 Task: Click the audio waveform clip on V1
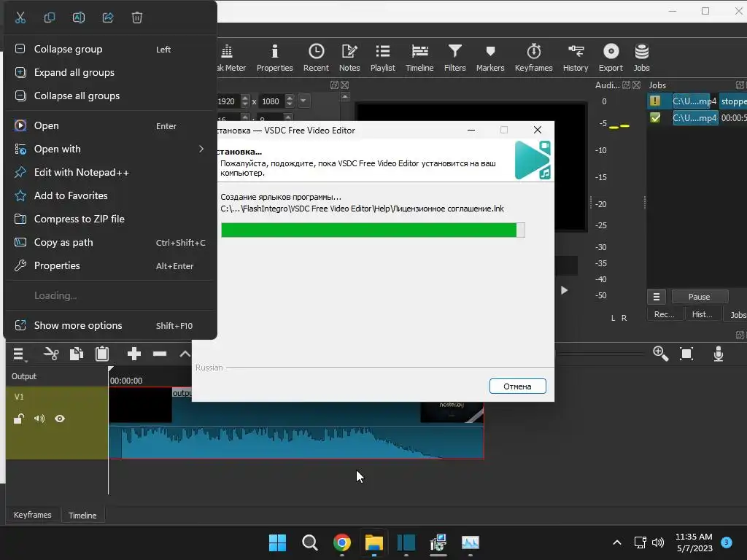(296, 443)
